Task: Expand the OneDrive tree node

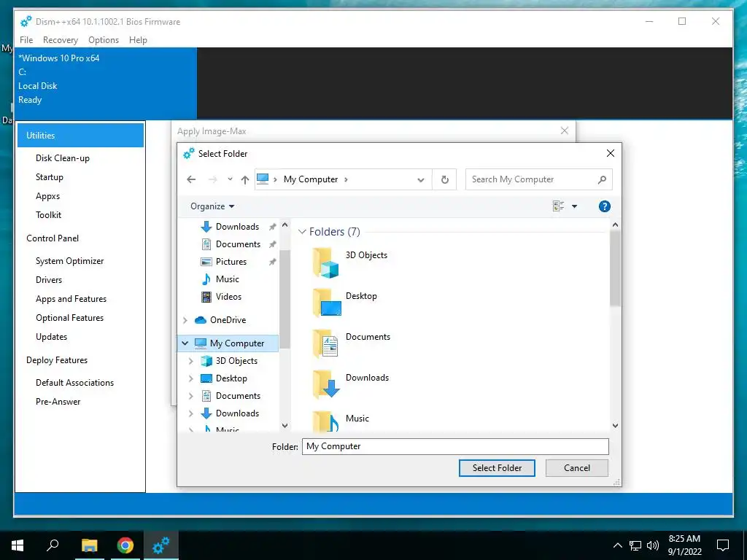Action: [185, 320]
